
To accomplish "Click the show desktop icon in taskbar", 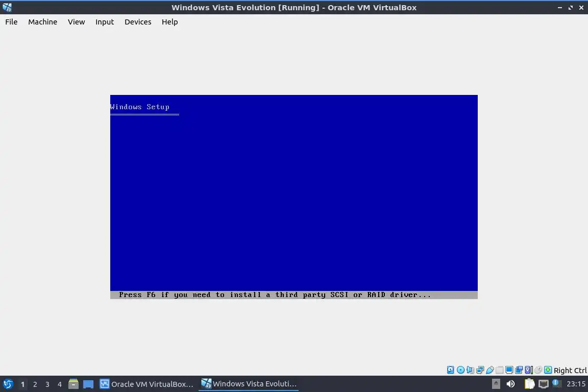I will [x=88, y=384].
